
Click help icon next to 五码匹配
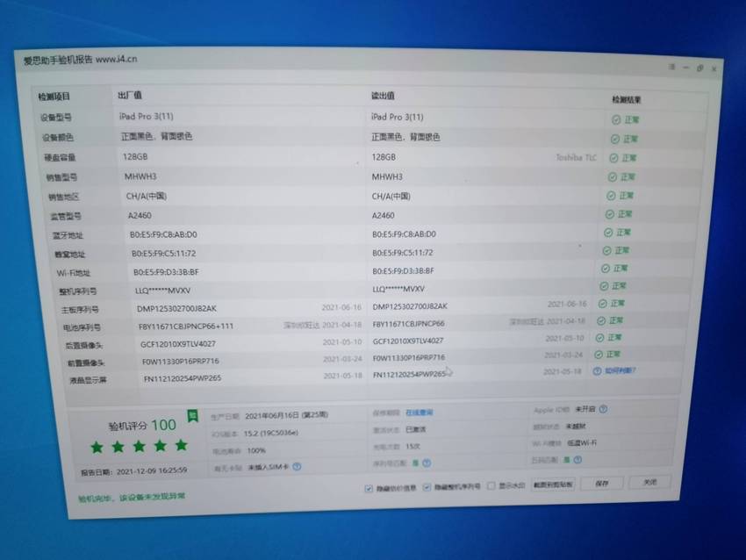click(x=577, y=460)
